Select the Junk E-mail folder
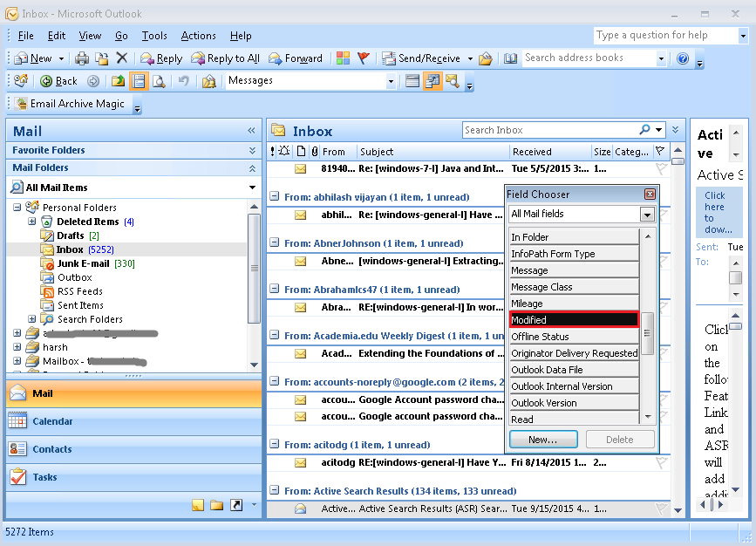This screenshot has height=546, width=756. pos(88,263)
